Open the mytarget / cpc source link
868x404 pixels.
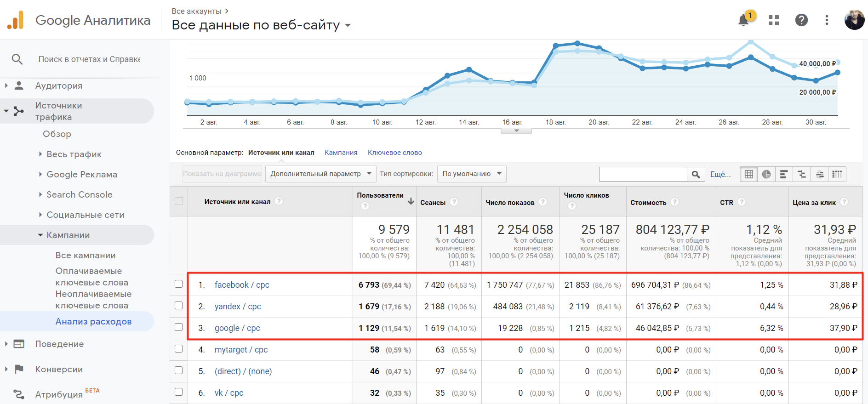[x=241, y=350]
